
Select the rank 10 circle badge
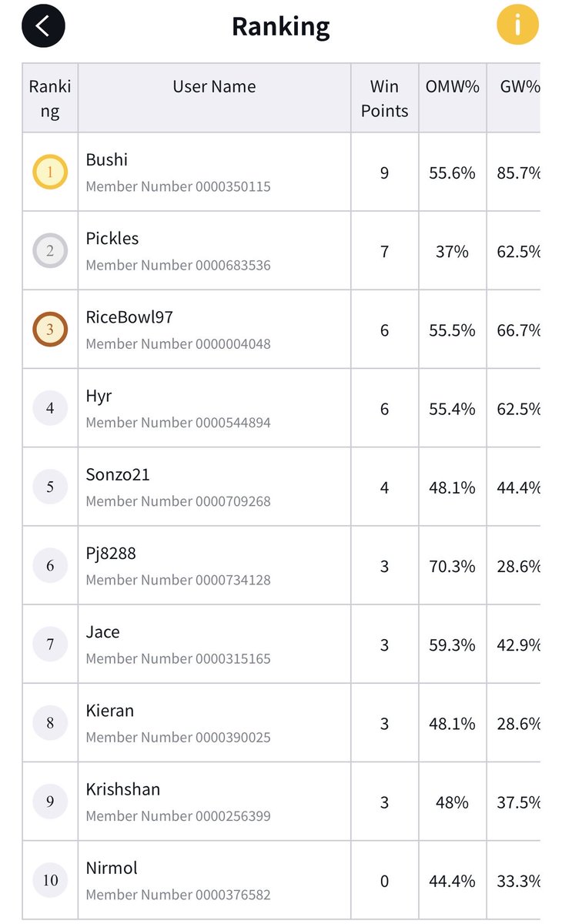[x=50, y=880]
